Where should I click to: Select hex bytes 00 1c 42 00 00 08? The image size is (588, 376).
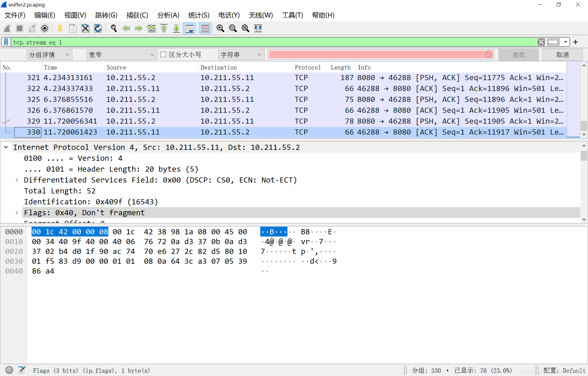coord(70,232)
